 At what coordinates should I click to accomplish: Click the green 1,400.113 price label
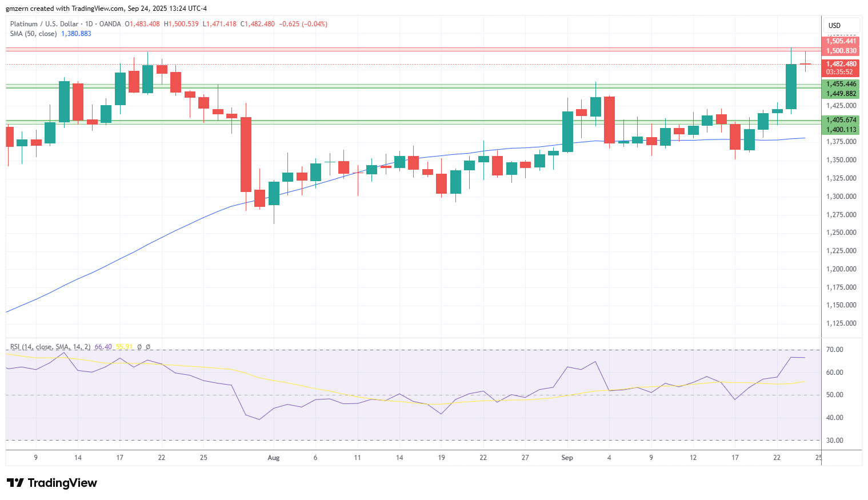coord(841,130)
